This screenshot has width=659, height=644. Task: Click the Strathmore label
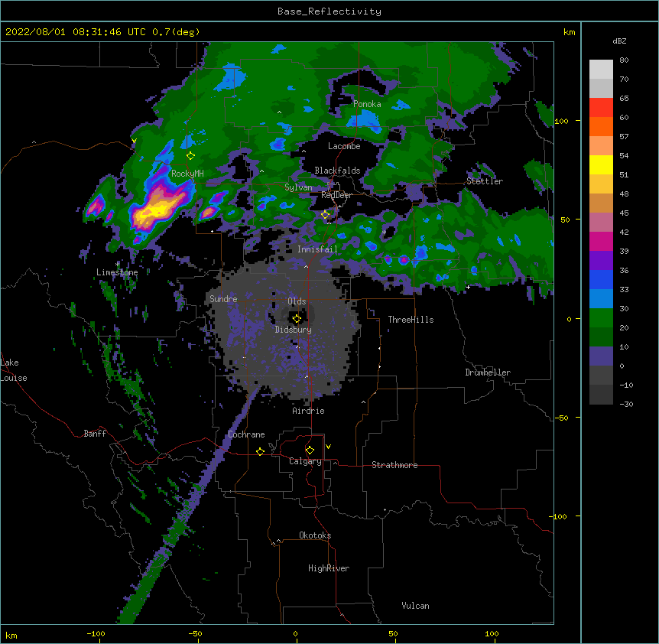tap(394, 465)
